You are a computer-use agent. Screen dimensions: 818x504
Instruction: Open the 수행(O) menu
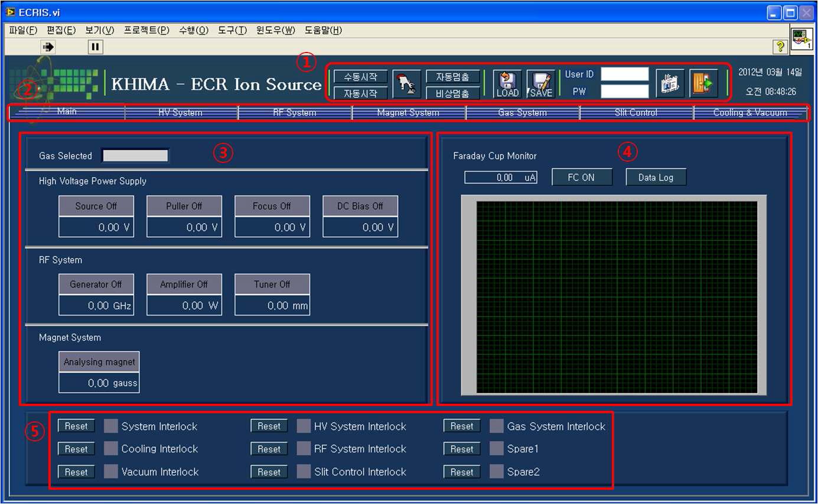click(193, 30)
